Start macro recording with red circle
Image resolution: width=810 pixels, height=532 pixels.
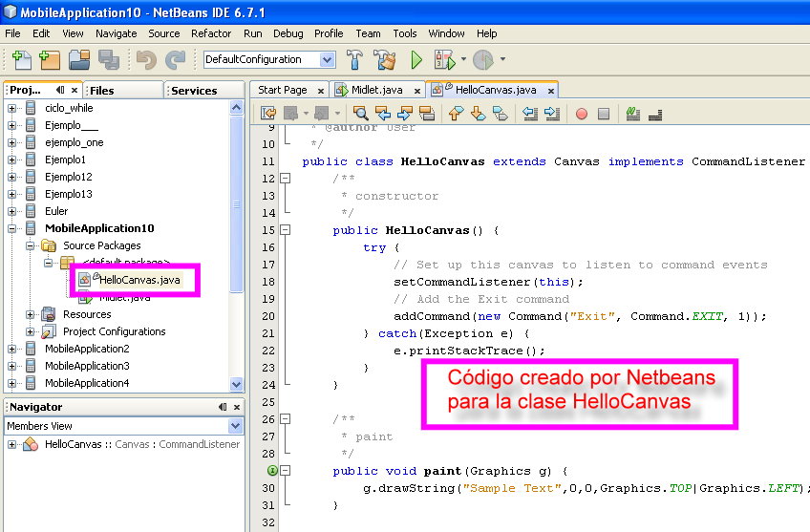pyautogui.click(x=582, y=114)
